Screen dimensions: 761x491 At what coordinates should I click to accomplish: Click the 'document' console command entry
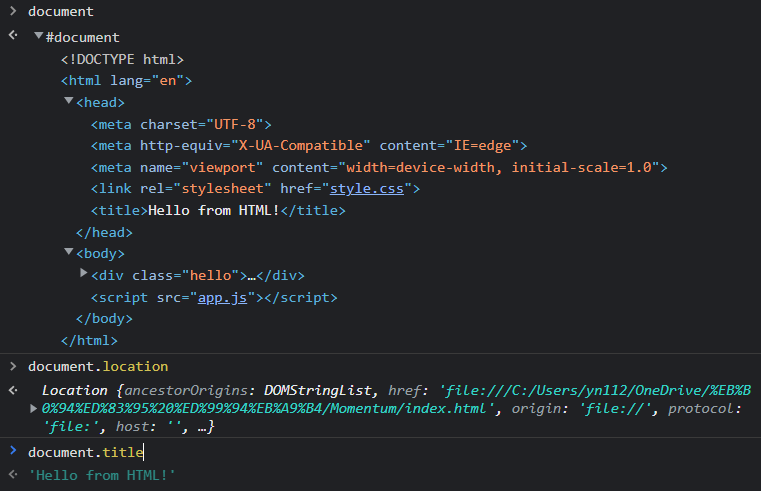[x=61, y=12]
